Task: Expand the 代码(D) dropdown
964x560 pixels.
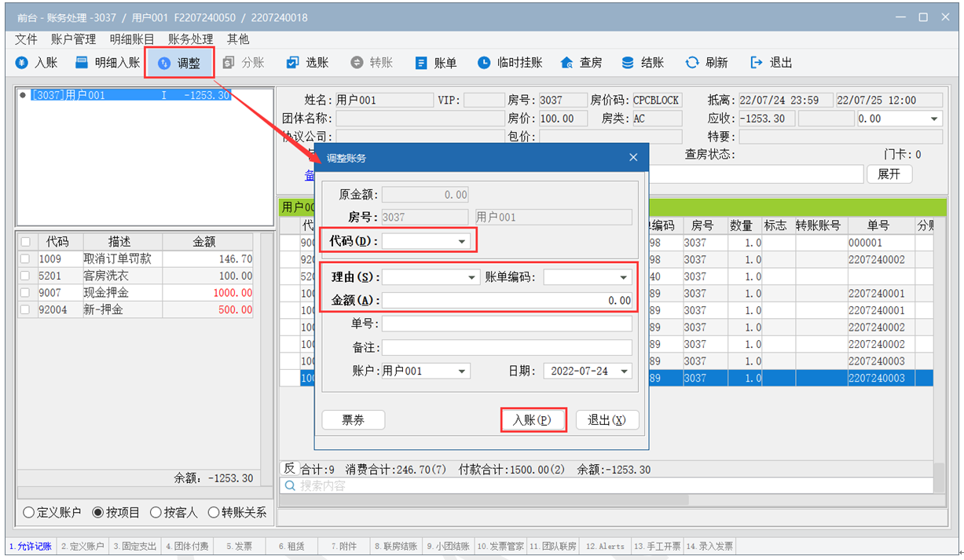Action: [x=462, y=241]
